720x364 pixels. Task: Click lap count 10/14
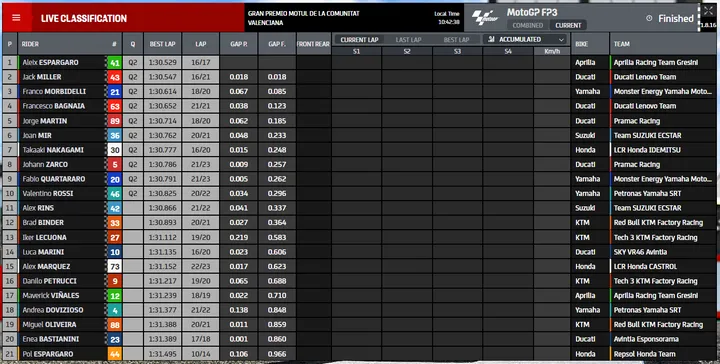pos(201,354)
